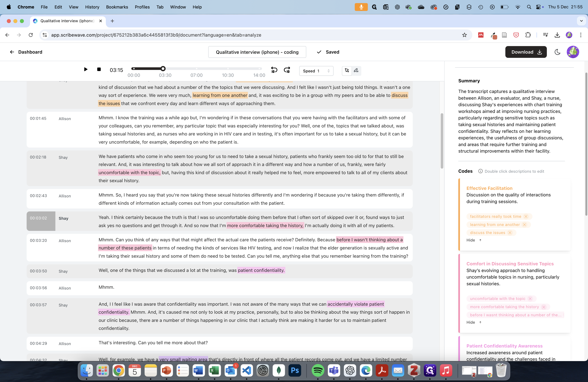Click speaker Allison at 00:04:29
The width and height of the screenshot is (588, 382).
[x=65, y=343]
